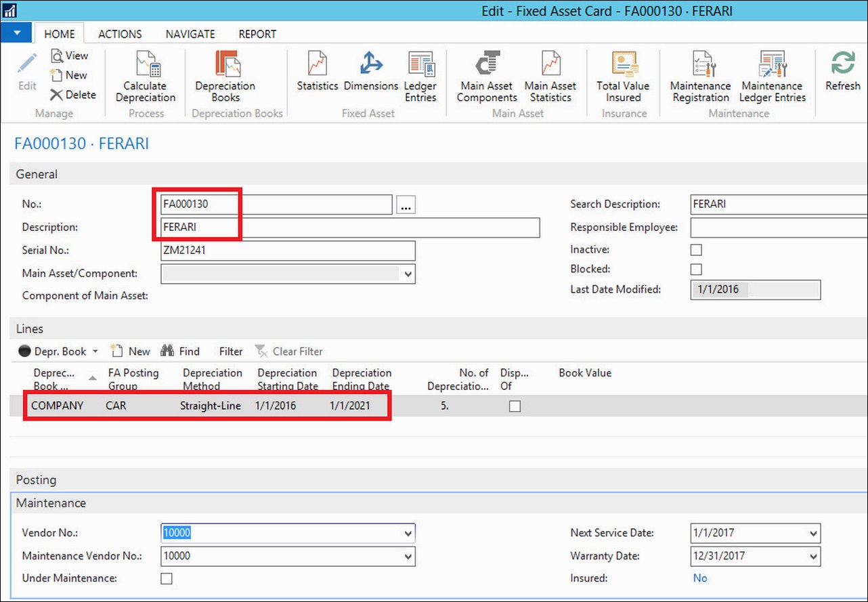Click Filter in Lines toolbar
868x602 pixels.
click(231, 351)
